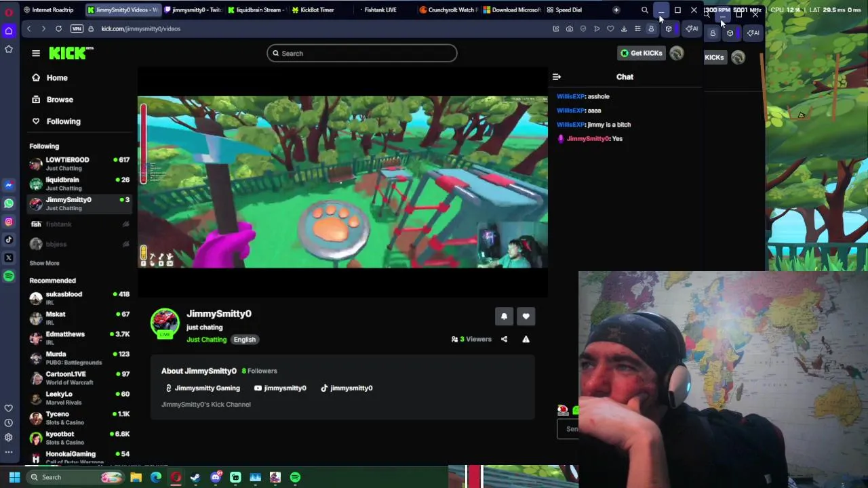The height and width of the screenshot is (488, 868).
Task: Reload the current page
Action: [x=59, y=28]
